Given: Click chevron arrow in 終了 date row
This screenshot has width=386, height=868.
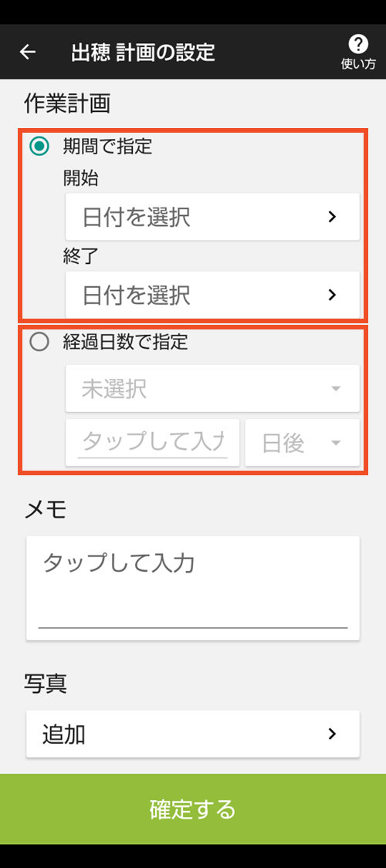Looking at the screenshot, I should [x=332, y=295].
